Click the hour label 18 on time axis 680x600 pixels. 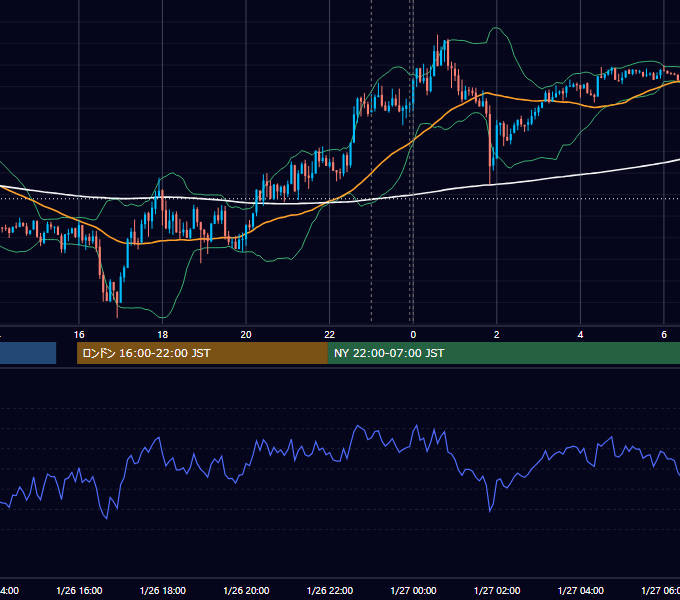point(162,335)
